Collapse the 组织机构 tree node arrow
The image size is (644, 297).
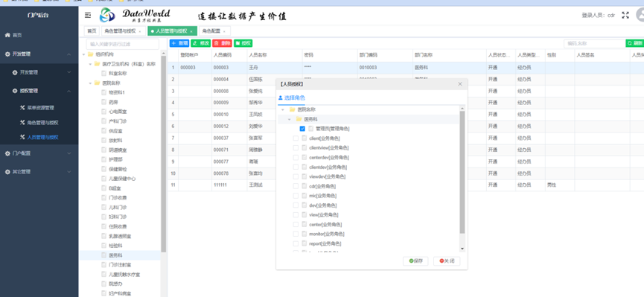84,54
